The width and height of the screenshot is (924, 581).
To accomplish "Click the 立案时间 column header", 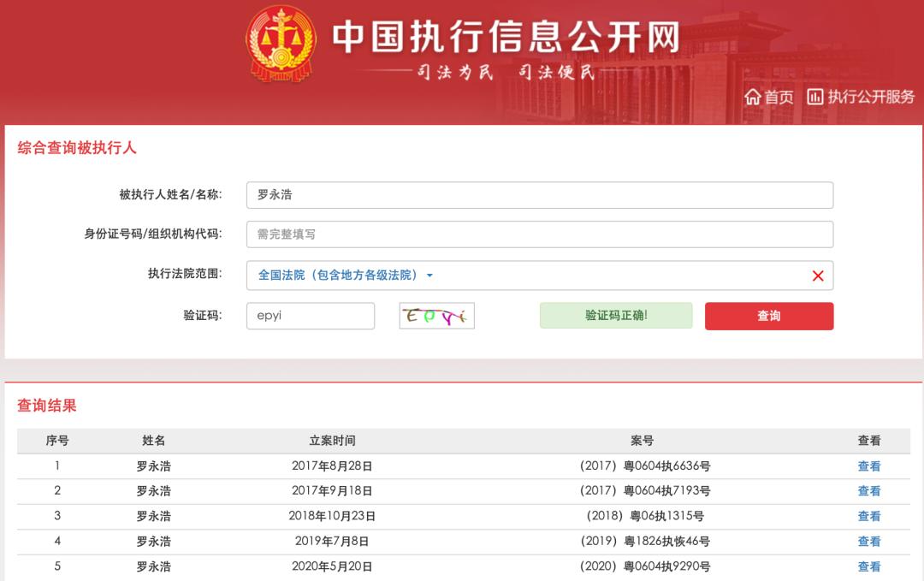I will pos(332,441).
